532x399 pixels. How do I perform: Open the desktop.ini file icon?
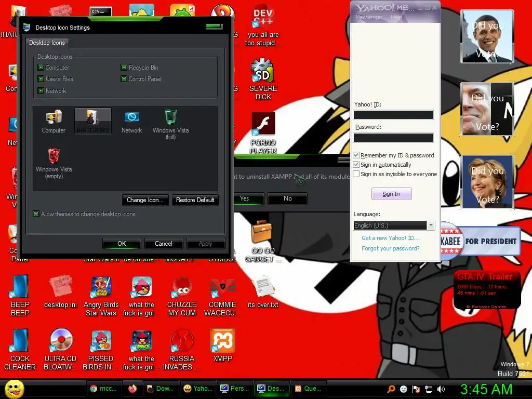[61, 292]
